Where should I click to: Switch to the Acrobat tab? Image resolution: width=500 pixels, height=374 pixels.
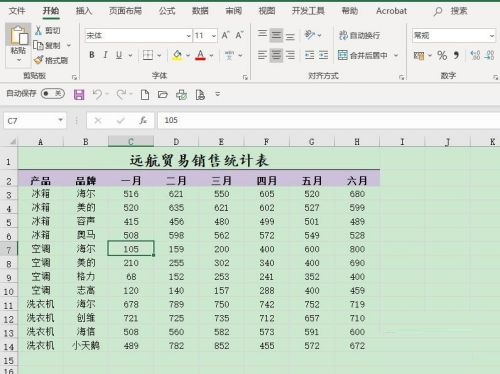391,11
